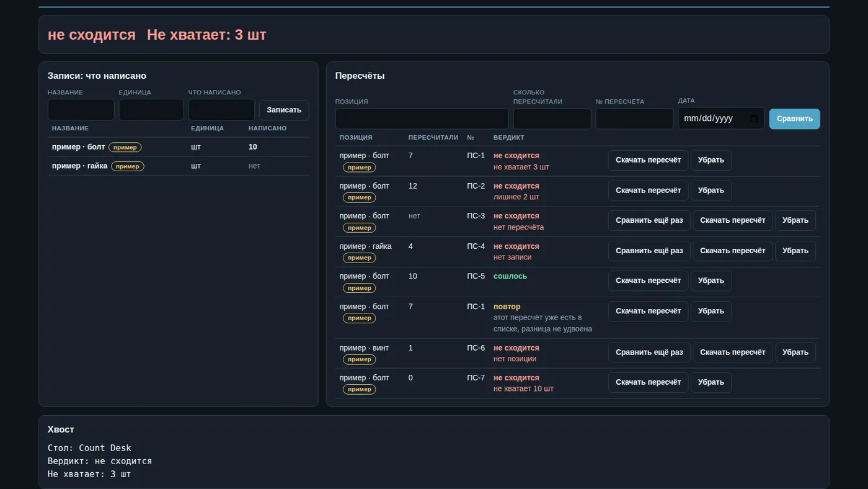Remove the ПС-7 row with Убрать
This screenshot has width=868, height=489.
711,382
